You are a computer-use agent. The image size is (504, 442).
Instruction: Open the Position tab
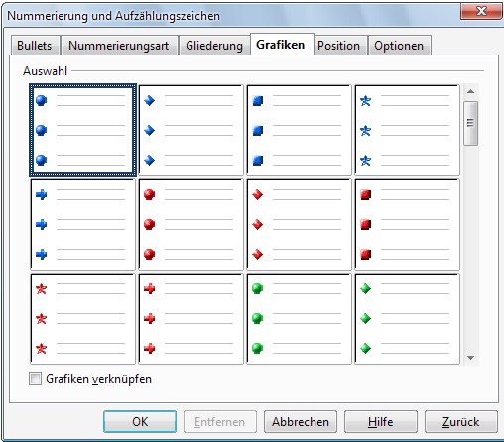click(339, 46)
